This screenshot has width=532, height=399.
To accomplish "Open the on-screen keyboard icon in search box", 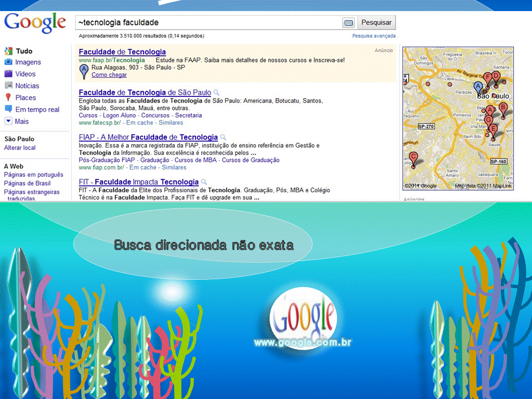I will (348, 23).
